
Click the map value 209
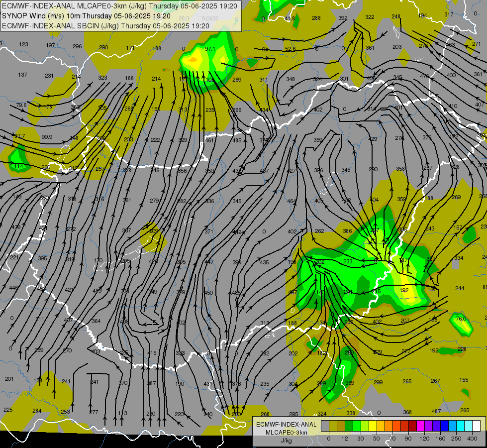point(154,231)
